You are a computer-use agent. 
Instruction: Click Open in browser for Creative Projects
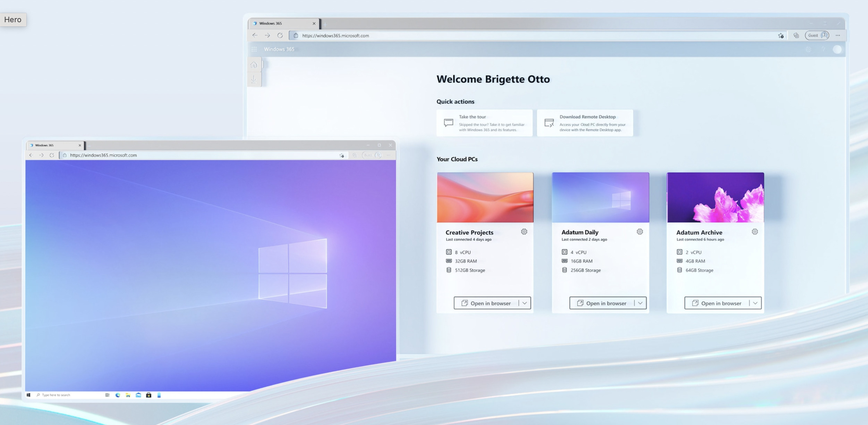click(486, 303)
